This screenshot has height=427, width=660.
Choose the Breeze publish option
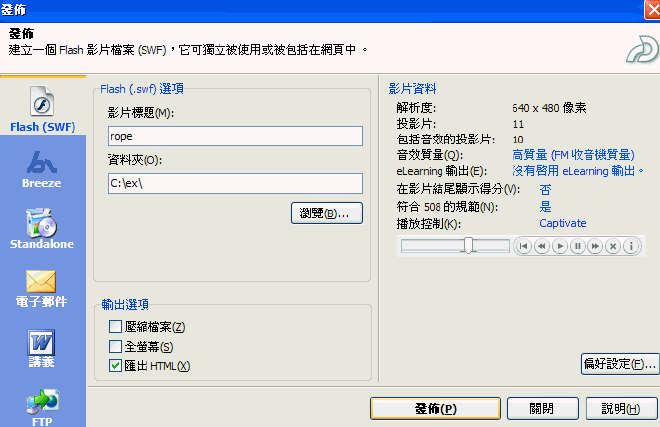click(x=42, y=169)
